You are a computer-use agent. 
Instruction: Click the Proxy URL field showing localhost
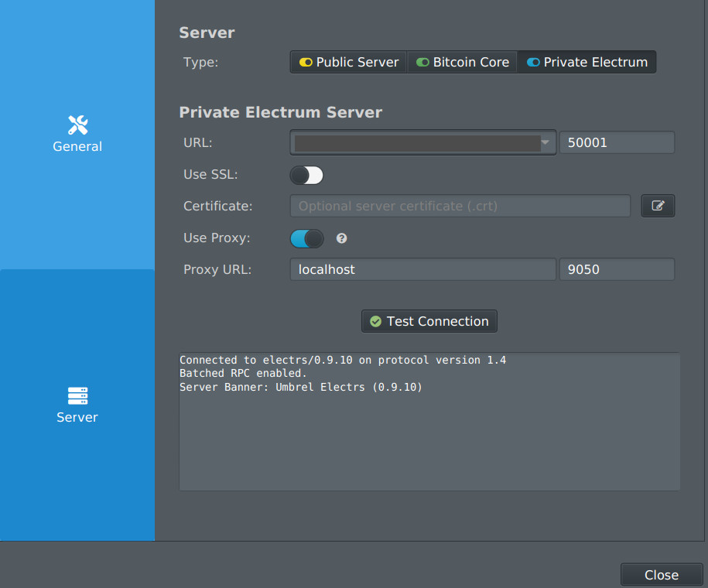422,268
